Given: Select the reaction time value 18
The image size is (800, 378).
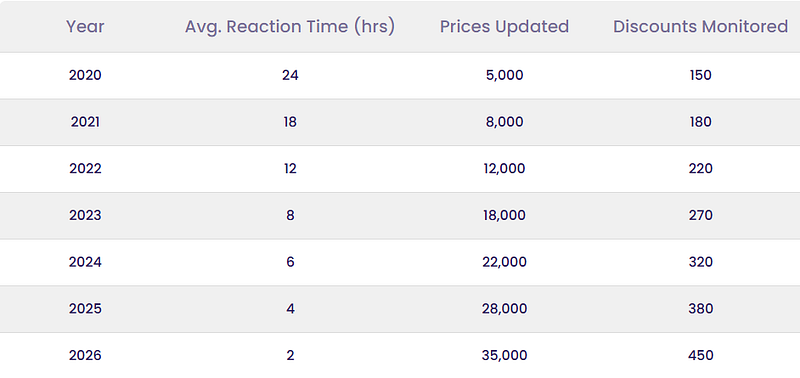Looking at the screenshot, I should (x=290, y=122).
